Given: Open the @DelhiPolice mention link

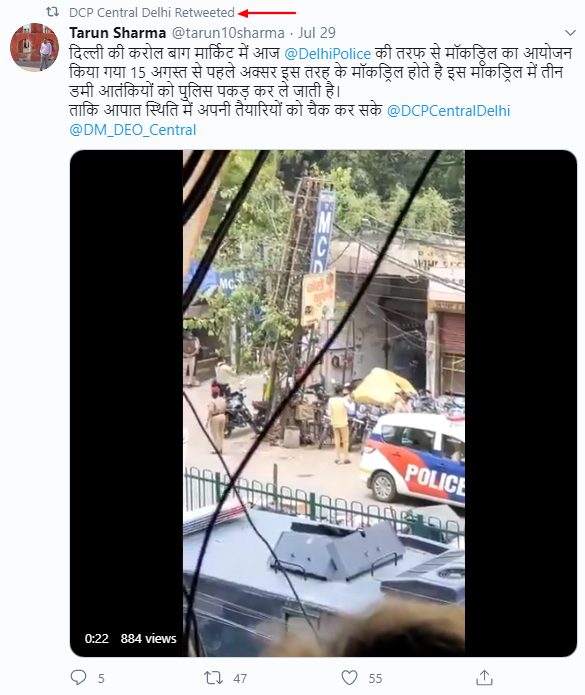Looking at the screenshot, I should click(x=328, y=54).
